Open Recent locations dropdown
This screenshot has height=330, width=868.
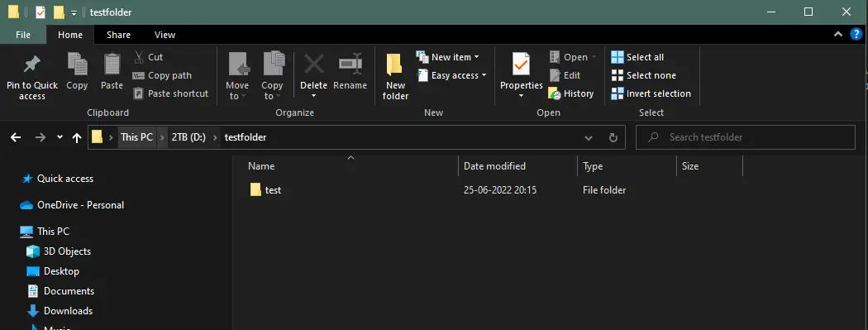[x=60, y=137]
